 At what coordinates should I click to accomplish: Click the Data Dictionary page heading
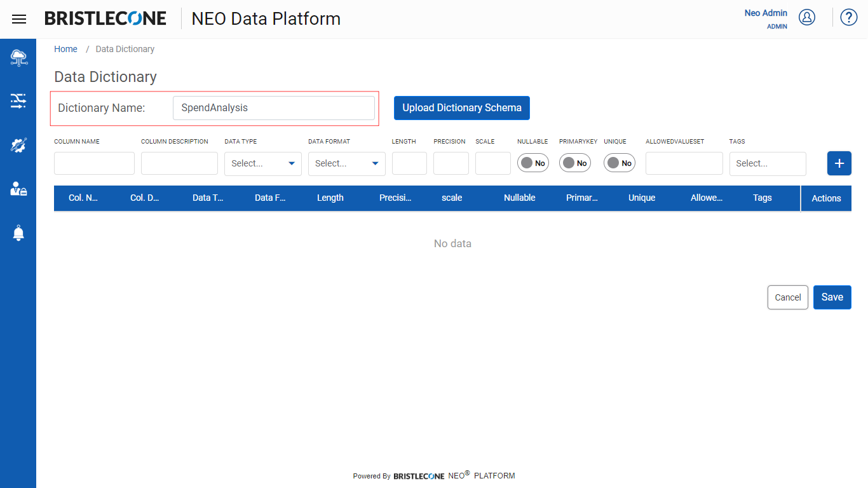[x=105, y=77]
